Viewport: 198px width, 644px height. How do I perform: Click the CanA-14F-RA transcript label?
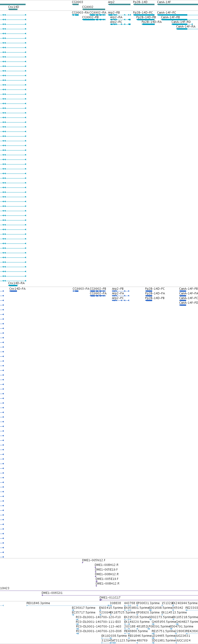point(186,27)
